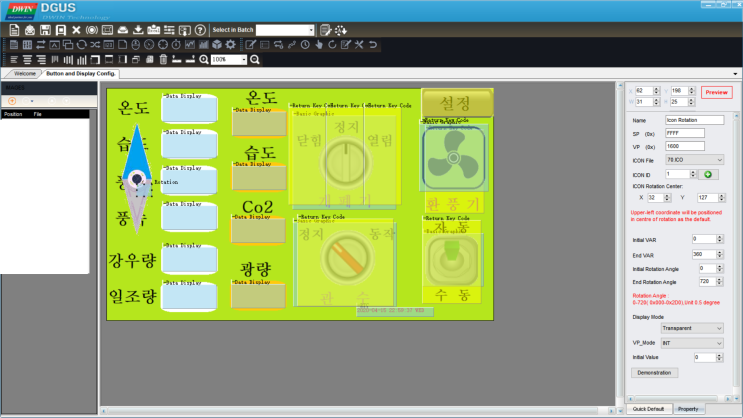
Task: Click the trash delete icon in toolbar
Action: pos(163,59)
